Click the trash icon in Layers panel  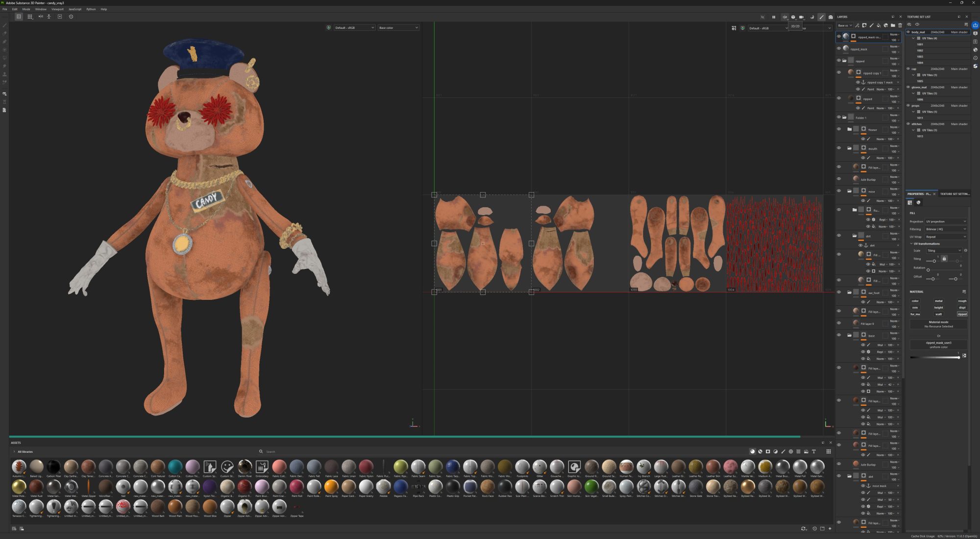pyautogui.click(x=900, y=25)
